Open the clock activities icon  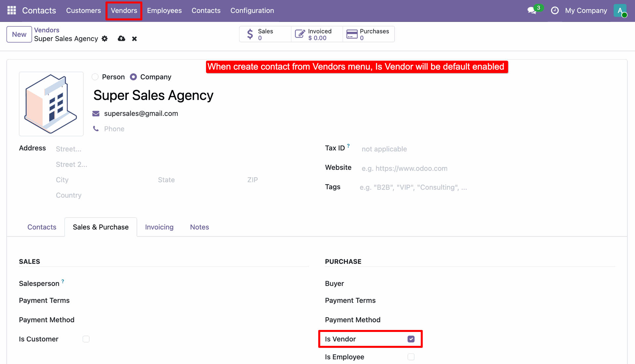[x=555, y=11]
